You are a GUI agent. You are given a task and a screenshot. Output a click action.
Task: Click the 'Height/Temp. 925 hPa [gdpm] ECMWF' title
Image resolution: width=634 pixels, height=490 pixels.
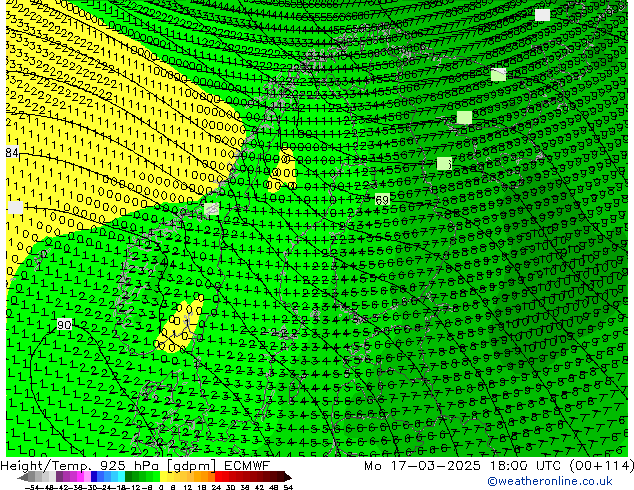click(x=135, y=466)
